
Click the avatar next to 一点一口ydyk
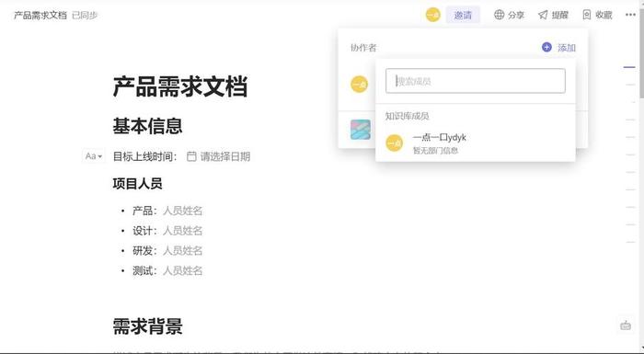395,143
